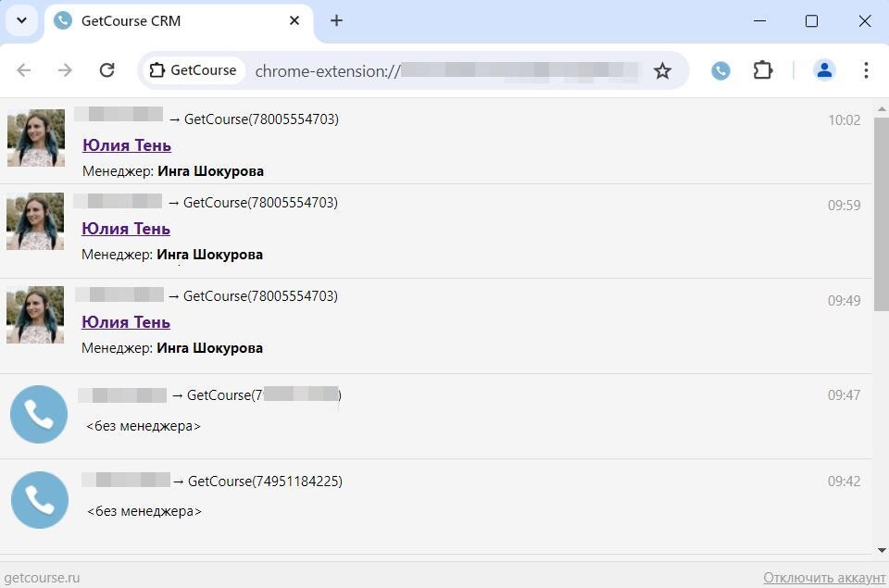Click the 10:02 timestamp
The height and width of the screenshot is (588, 889).
pyautogui.click(x=845, y=120)
